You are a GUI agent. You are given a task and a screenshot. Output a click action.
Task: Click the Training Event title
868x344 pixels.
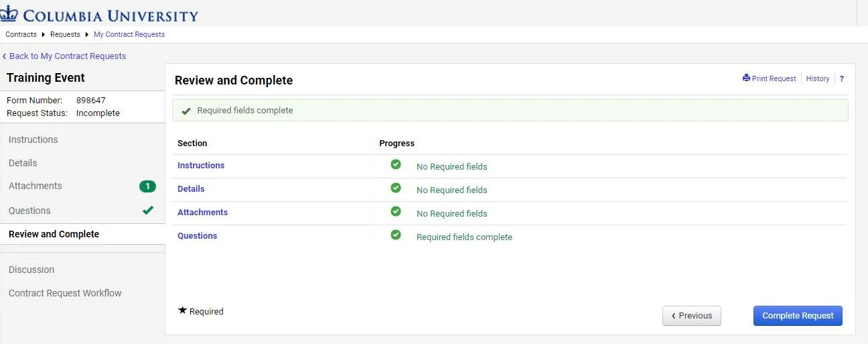pos(46,78)
